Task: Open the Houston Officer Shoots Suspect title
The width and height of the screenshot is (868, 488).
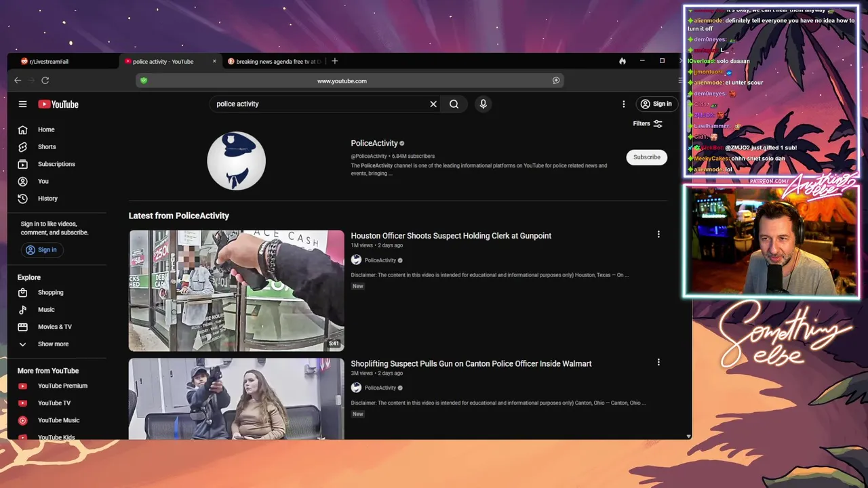Action: pos(451,236)
